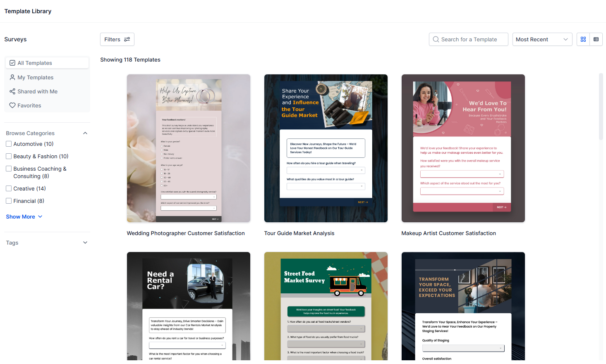The height and width of the screenshot is (364, 606).
Task: Switch to list view layout
Action: pyautogui.click(x=596, y=39)
